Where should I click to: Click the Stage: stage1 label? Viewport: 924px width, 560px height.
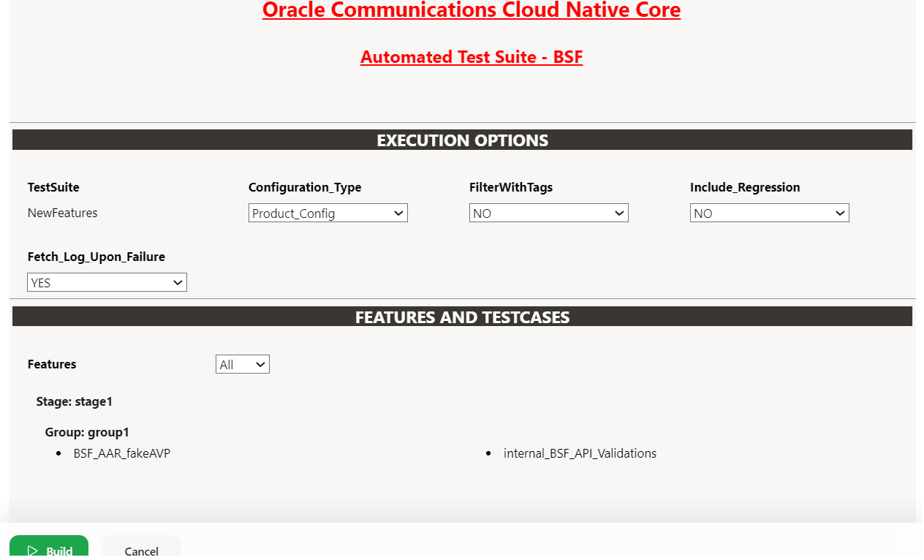[75, 401]
